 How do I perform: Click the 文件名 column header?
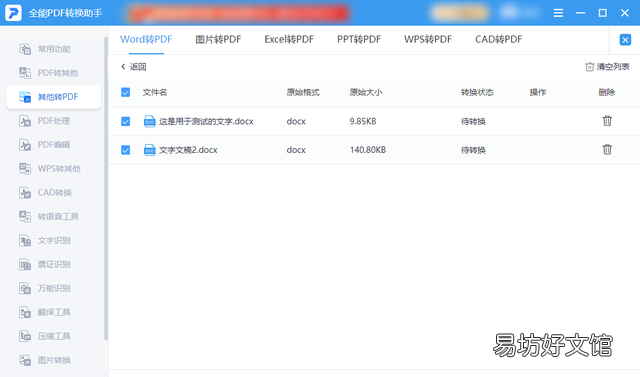pyautogui.click(x=155, y=92)
